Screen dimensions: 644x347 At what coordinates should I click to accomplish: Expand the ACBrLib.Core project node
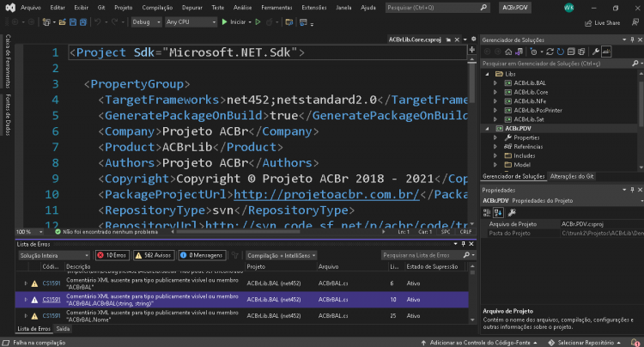click(x=495, y=92)
